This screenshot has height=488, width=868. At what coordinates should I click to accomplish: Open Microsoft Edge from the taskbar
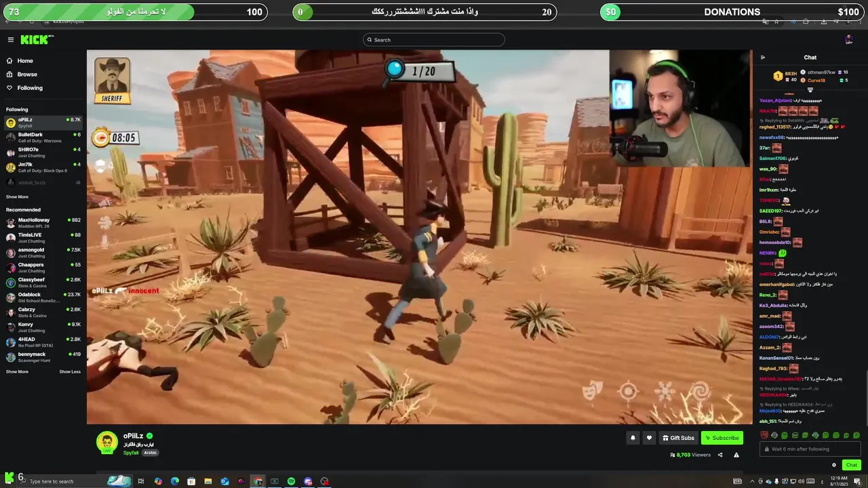pos(174,481)
